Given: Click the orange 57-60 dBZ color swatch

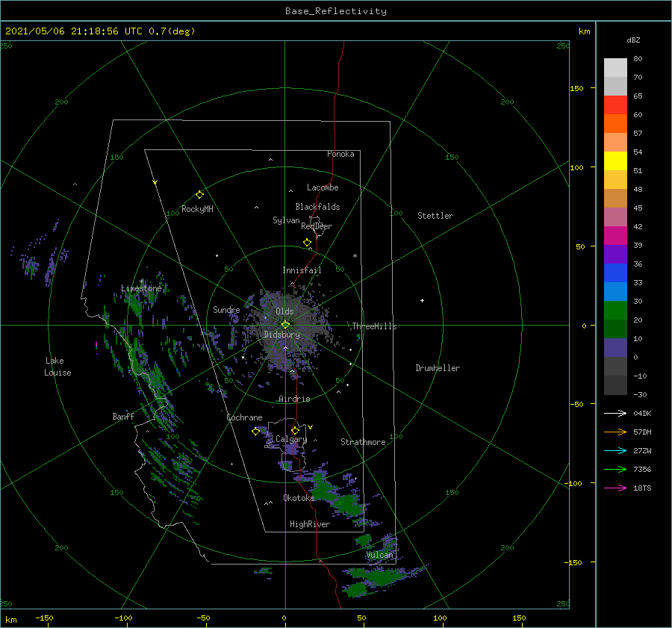Looking at the screenshot, I should point(615,123).
